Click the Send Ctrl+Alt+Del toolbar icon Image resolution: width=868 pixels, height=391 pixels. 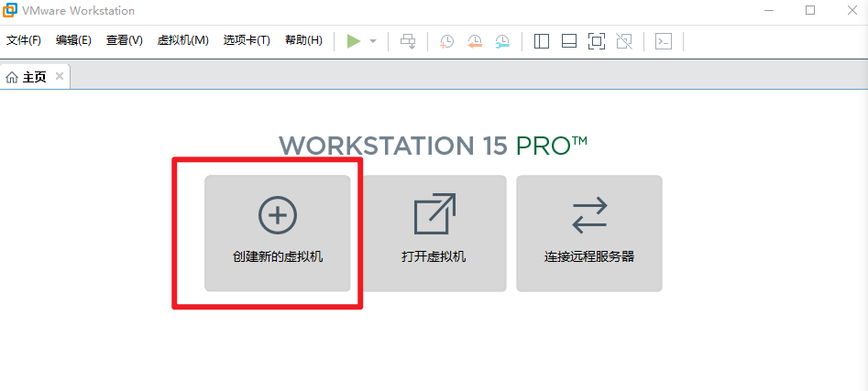[x=408, y=41]
